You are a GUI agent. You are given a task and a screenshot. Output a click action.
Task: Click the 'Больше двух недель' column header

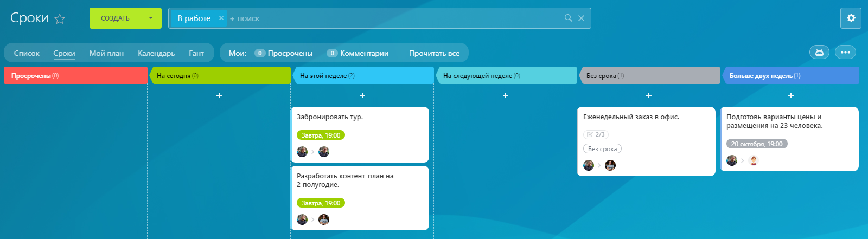click(790, 75)
